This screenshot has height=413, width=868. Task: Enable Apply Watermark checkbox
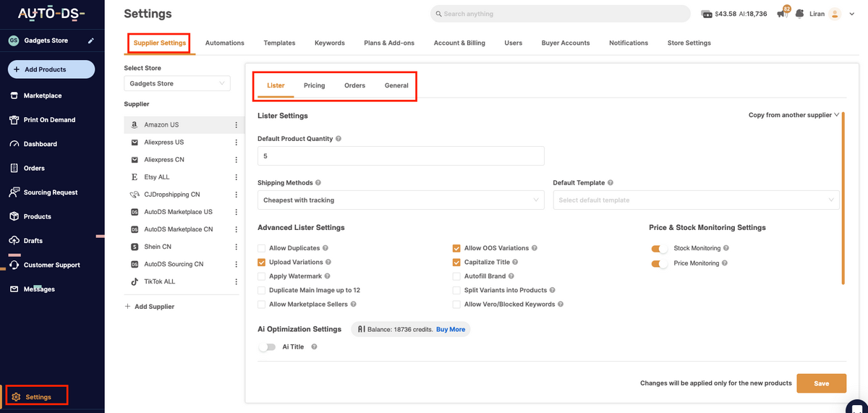pos(262,276)
